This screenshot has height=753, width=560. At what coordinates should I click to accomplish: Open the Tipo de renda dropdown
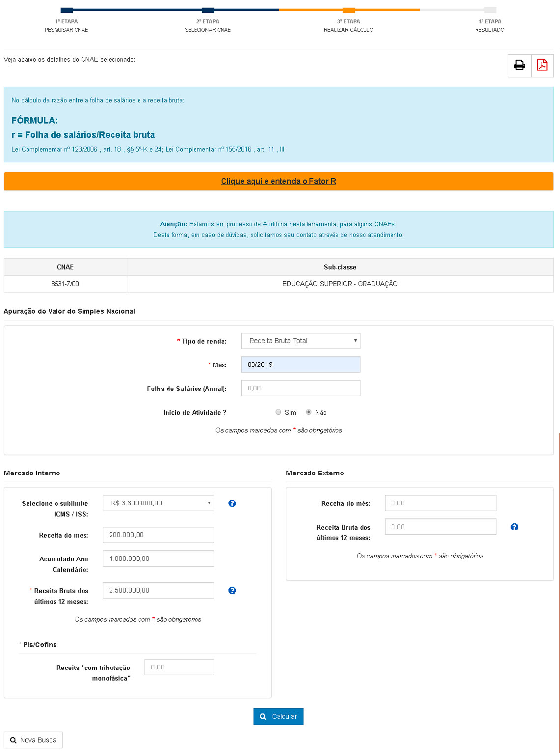(301, 341)
